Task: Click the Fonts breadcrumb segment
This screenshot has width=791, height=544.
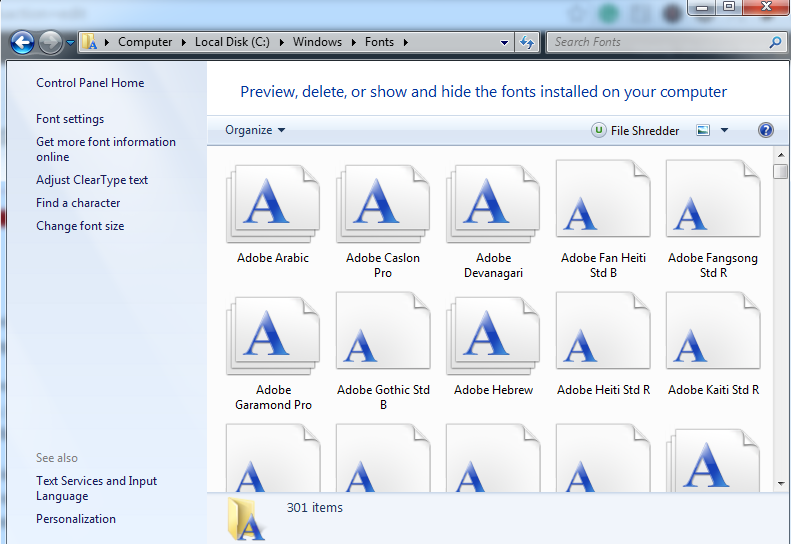Action: tap(379, 42)
